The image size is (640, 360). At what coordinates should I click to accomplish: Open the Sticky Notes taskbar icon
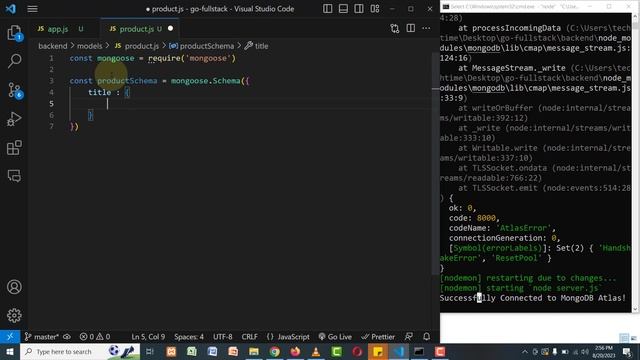[378, 352]
